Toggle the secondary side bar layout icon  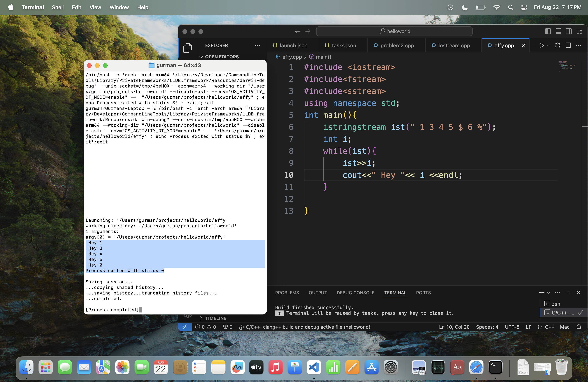[x=569, y=31]
